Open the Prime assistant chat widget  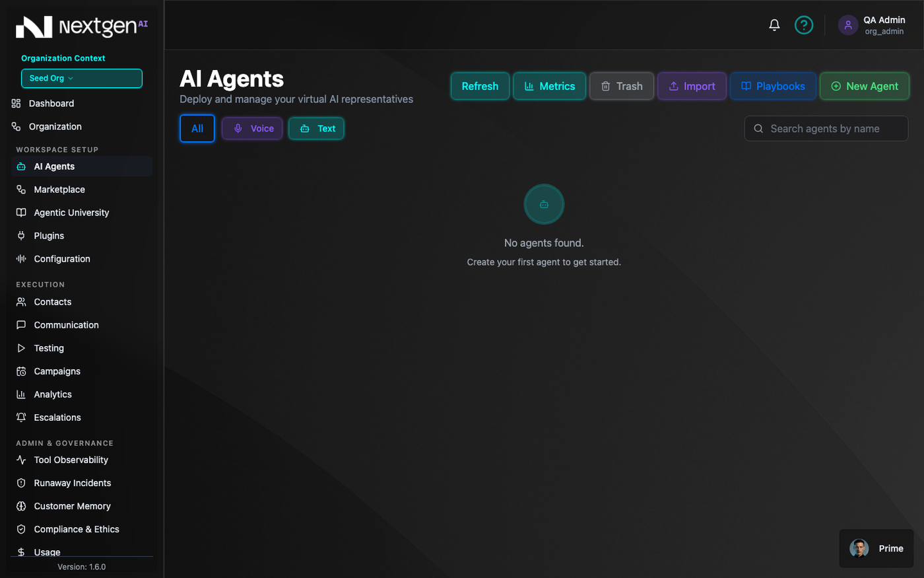pyautogui.click(x=876, y=548)
